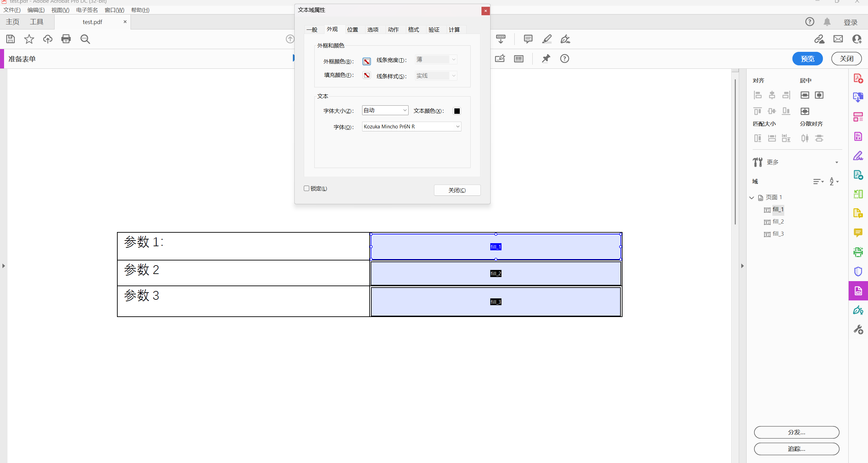Image resolution: width=868 pixels, height=463 pixels.
Task: Enable the 锁定 checkbox in the dialog
Action: point(306,188)
